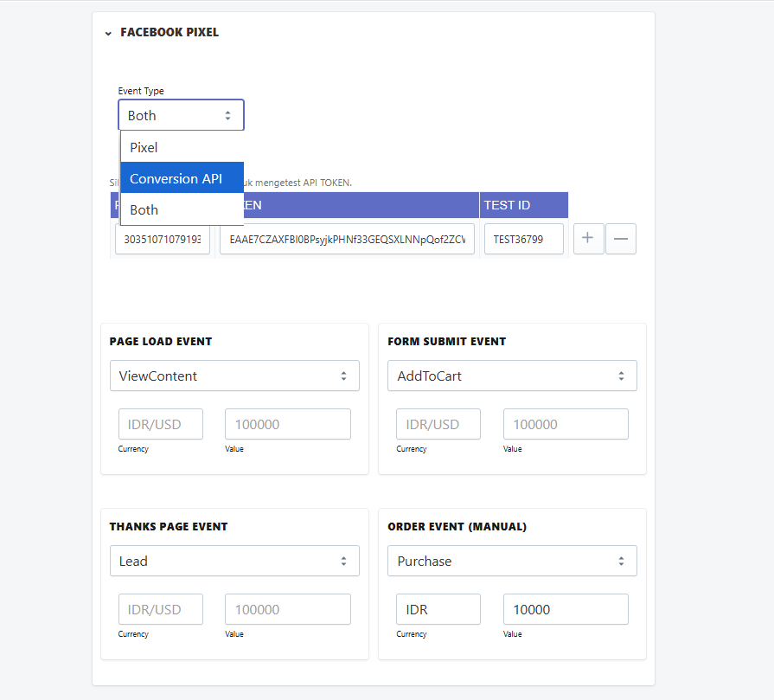Viewport: 774px width, 700px height.
Task: Click Order Event value field with 10000
Action: pos(566,609)
